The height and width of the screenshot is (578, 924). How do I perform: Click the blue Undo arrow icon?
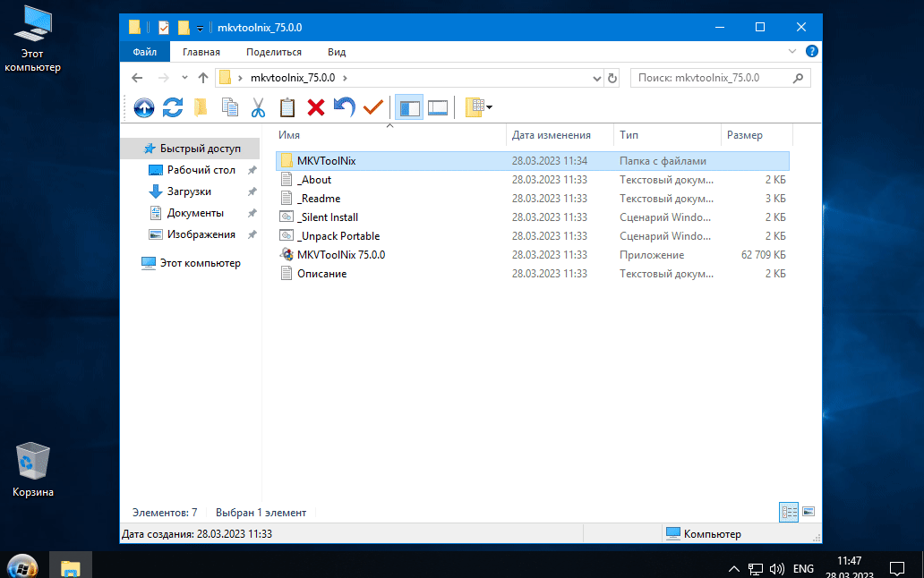click(x=345, y=107)
